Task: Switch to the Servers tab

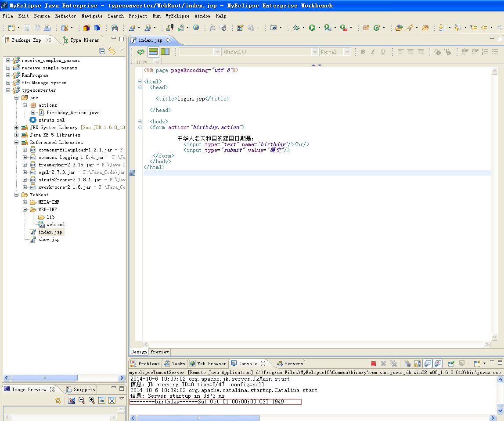Action: (x=290, y=363)
